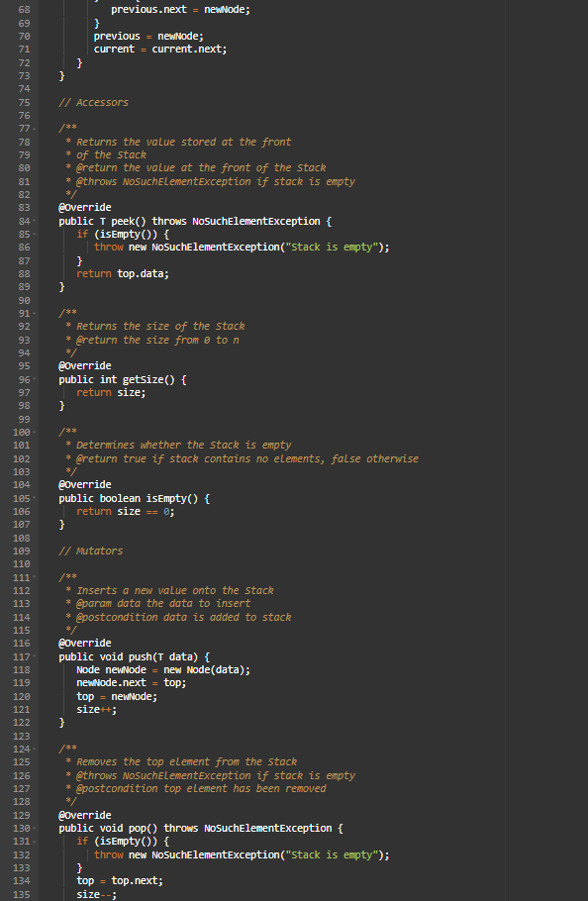Click the @Override annotation on line 95

85,366
